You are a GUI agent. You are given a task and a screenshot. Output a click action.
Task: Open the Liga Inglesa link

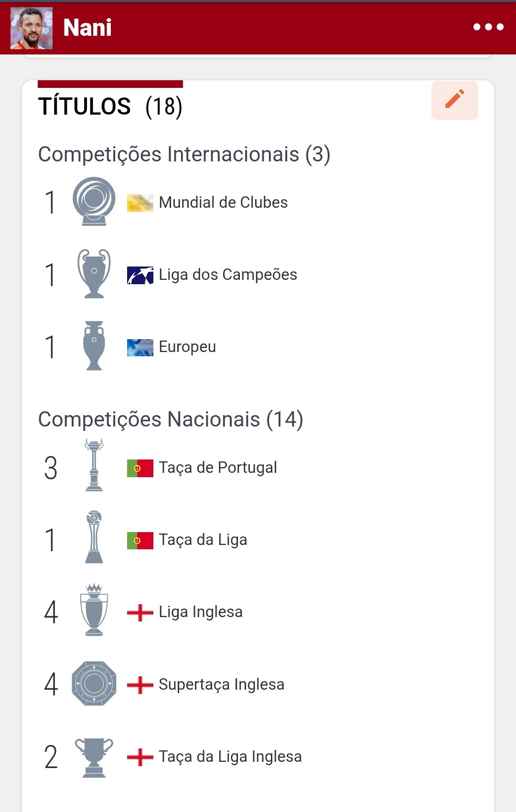pyautogui.click(x=201, y=612)
